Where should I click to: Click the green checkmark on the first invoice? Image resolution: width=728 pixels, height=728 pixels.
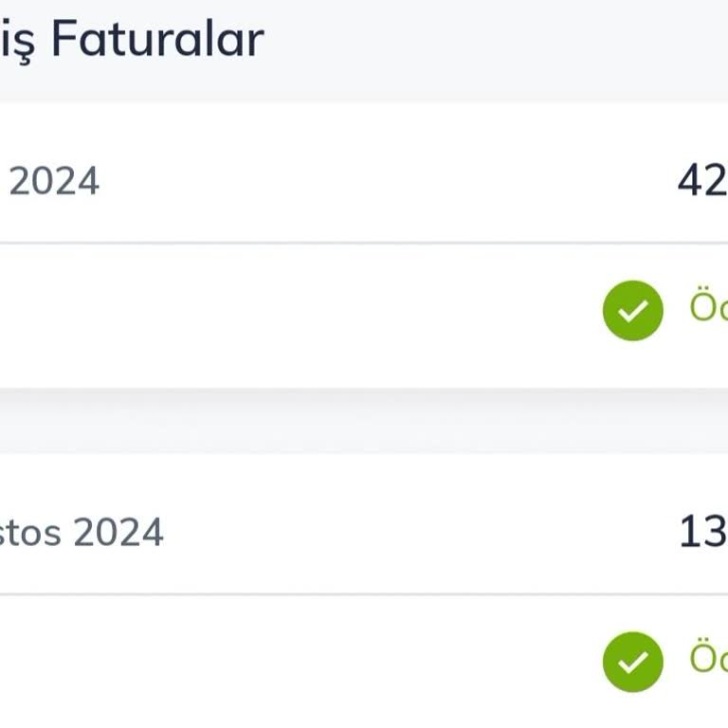click(632, 310)
